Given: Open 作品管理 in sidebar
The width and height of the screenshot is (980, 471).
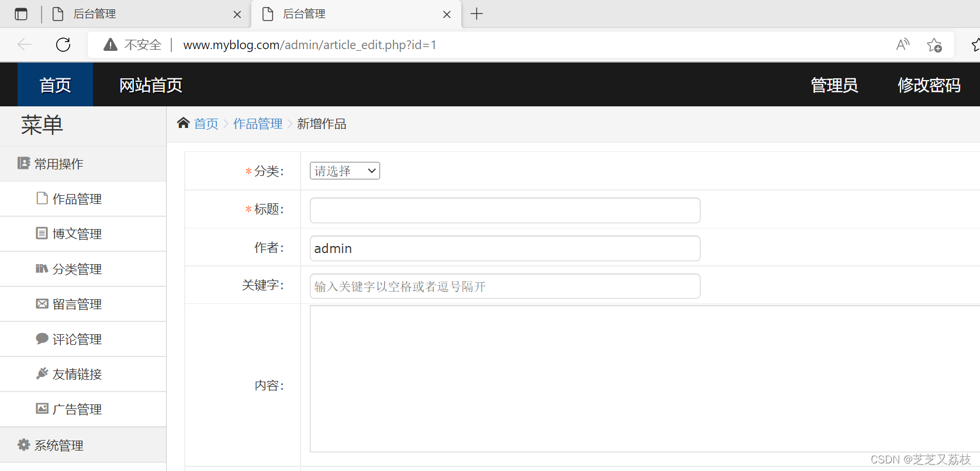Looking at the screenshot, I should point(83,199).
